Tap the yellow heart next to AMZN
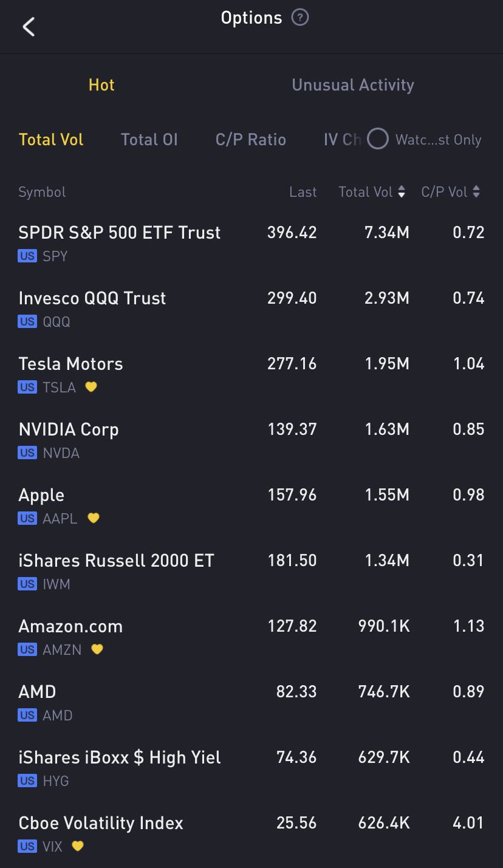This screenshot has width=503, height=868. [x=97, y=649]
